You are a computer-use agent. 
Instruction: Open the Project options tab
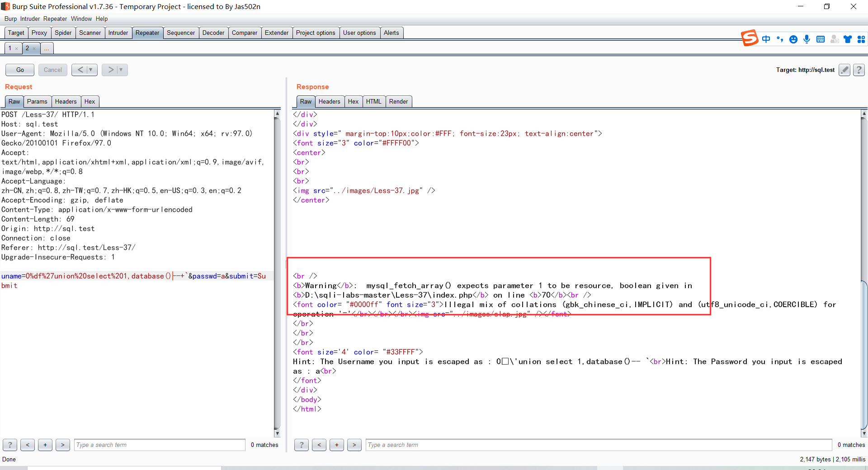click(316, 33)
